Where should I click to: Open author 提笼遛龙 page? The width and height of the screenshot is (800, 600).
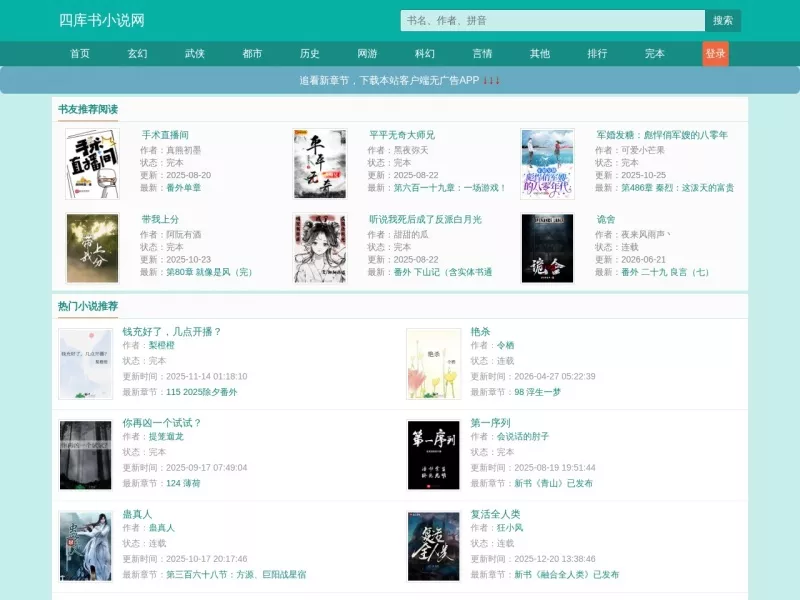coord(166,437)
